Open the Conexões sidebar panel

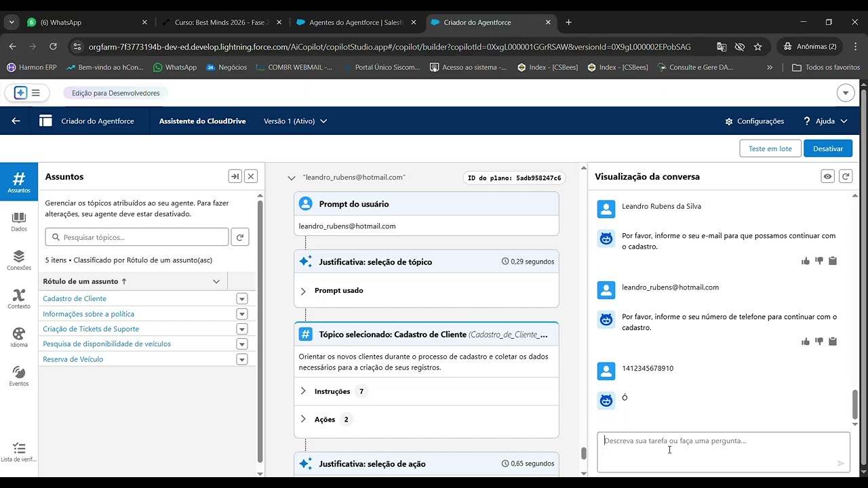click(x=19, y=260)
